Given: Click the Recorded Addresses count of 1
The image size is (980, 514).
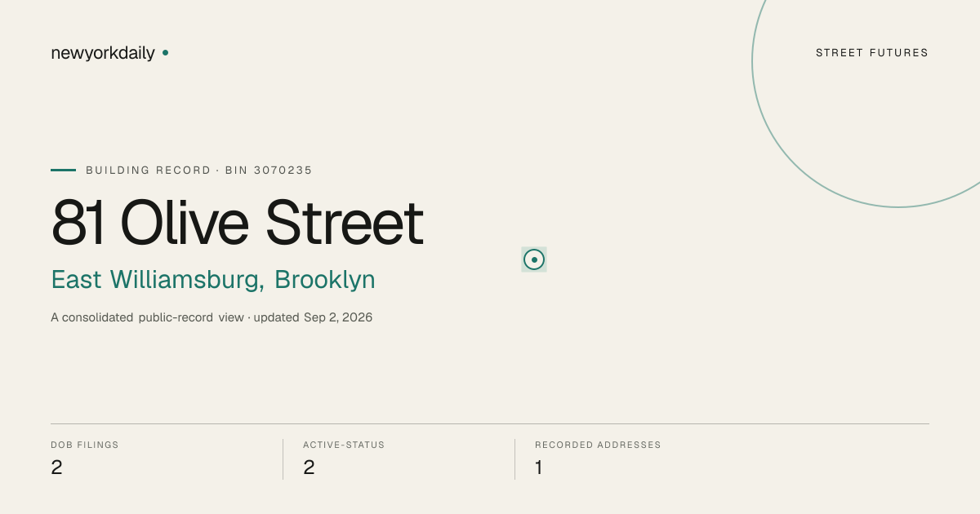Looking at the screenshot, I should click(x=538, y=467).
